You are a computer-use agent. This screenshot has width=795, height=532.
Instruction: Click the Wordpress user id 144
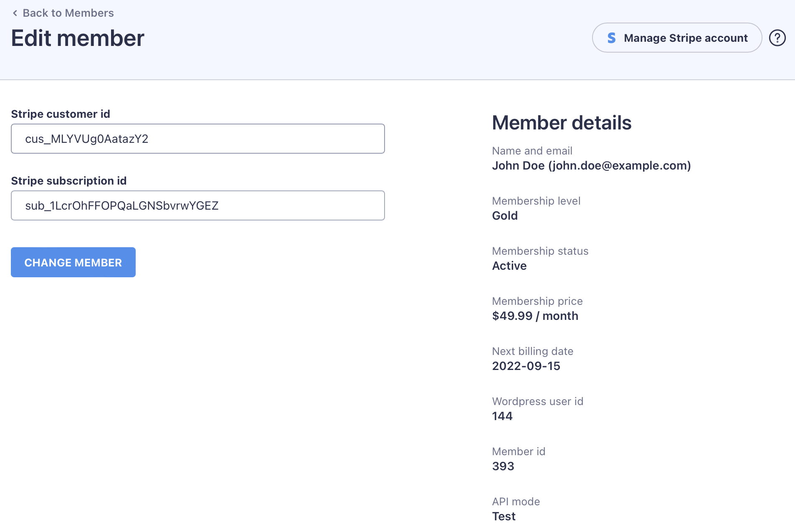[502, 416]
